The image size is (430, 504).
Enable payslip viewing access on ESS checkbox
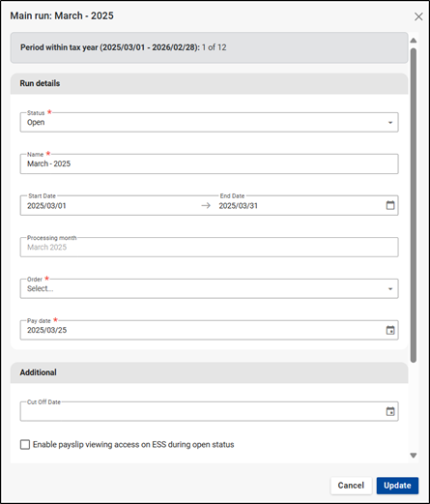[25, 444]
